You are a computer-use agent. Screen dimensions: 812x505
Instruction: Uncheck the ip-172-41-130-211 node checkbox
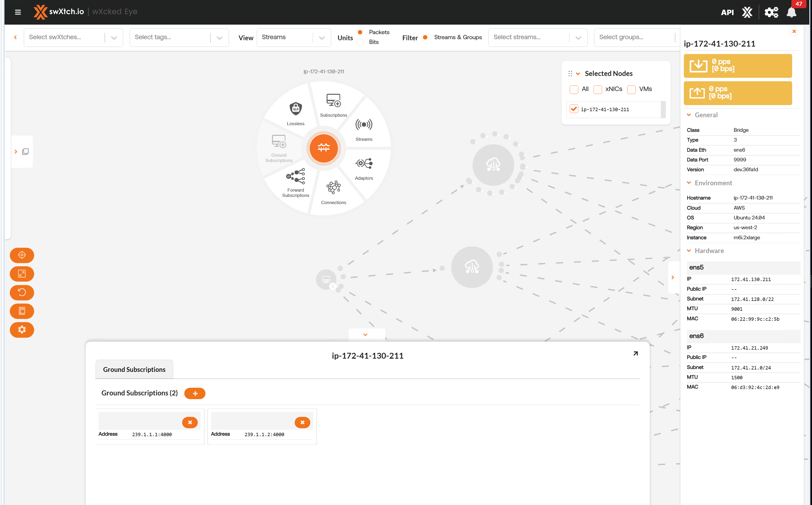coord(573,109)
